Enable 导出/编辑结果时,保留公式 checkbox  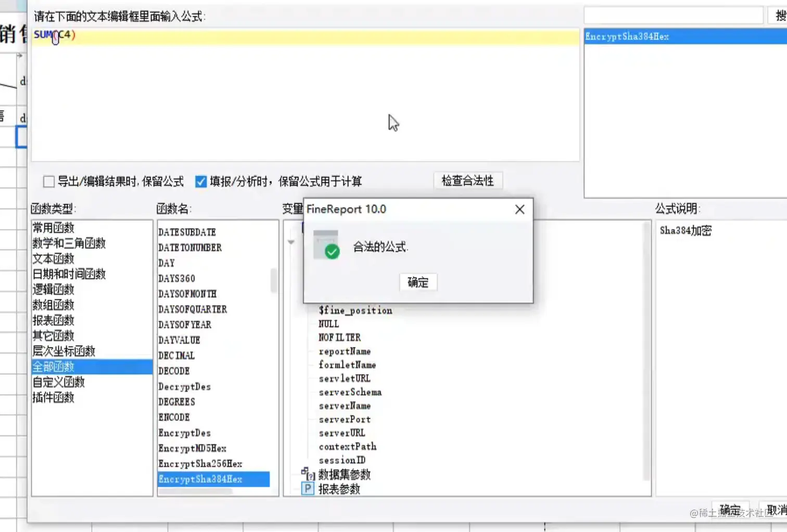tap(49, 181)
